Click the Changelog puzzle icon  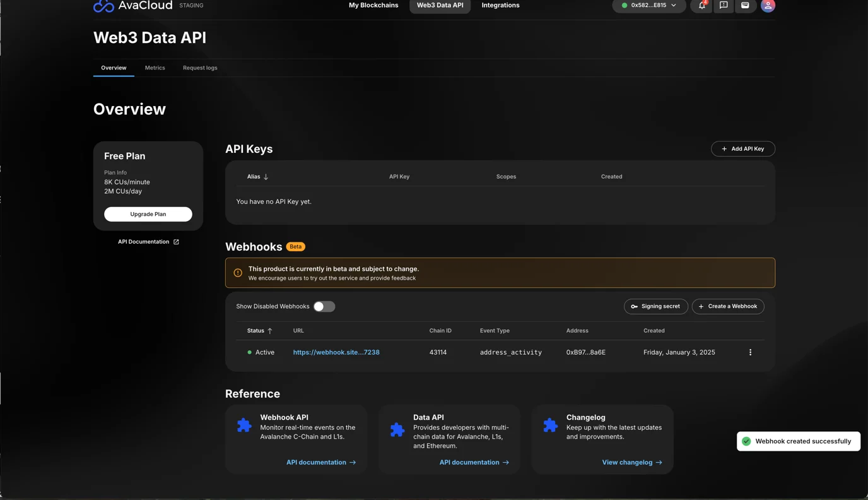click(x=550, y=426)
